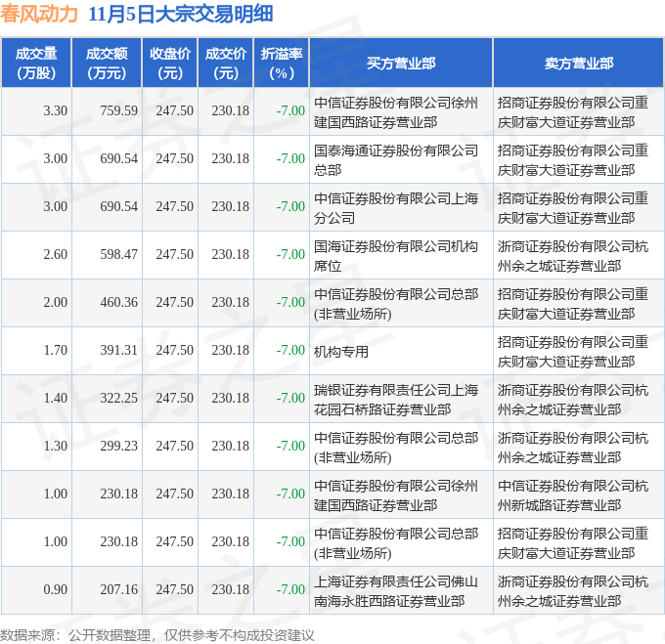The image size is (665, 644).
Task: Click the 春风动力 stock name in title
Action: (39, 14)
